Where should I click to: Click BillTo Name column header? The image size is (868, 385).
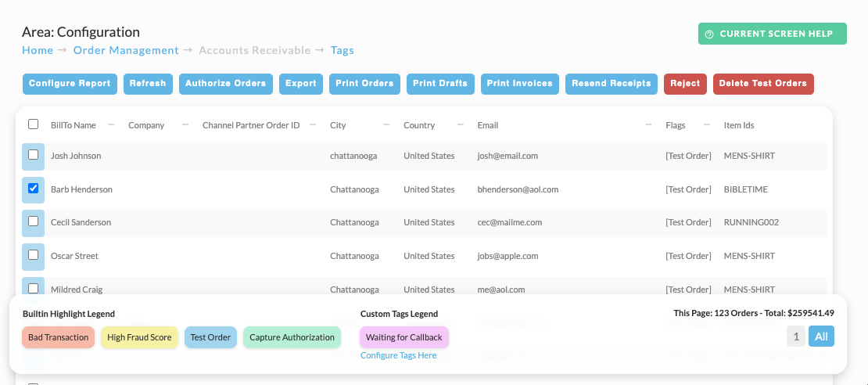pyautogui.click(x=73, y=125)
